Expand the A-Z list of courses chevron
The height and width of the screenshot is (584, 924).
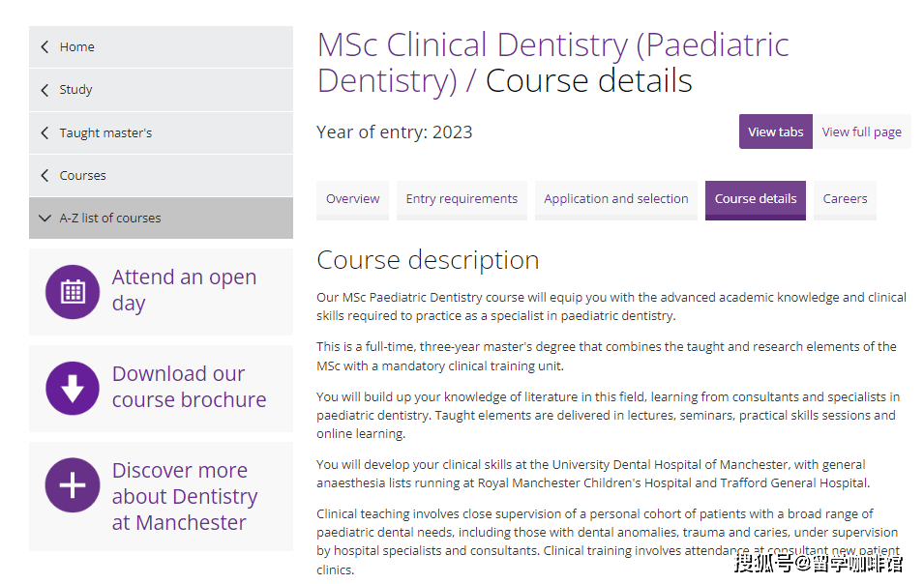click(45, 219)
